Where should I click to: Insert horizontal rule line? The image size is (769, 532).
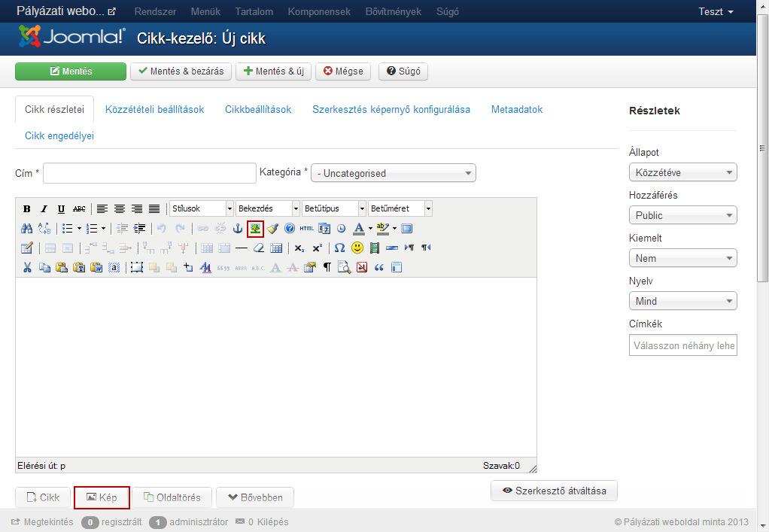[242, 248]
